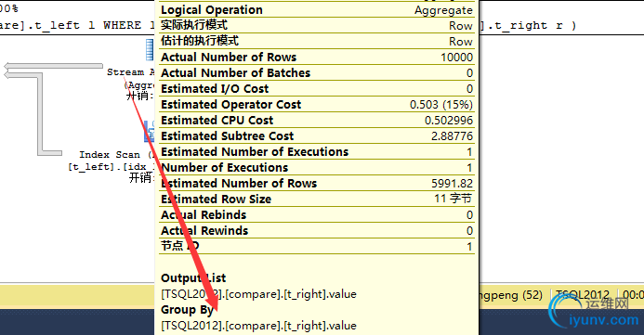Click the Group By t_right value entry
Viewport: 644px width, 335px height.
258,326
